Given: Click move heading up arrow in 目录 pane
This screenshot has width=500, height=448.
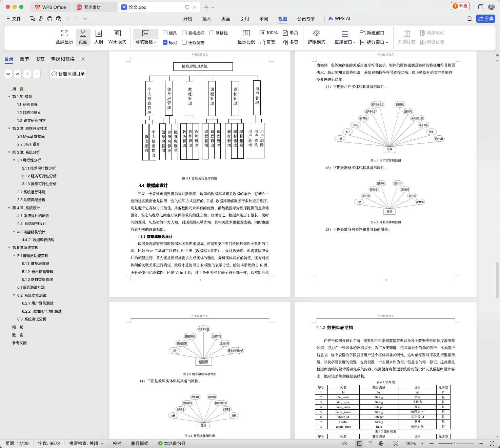Looking at the screenshot, I should [18, 74].
